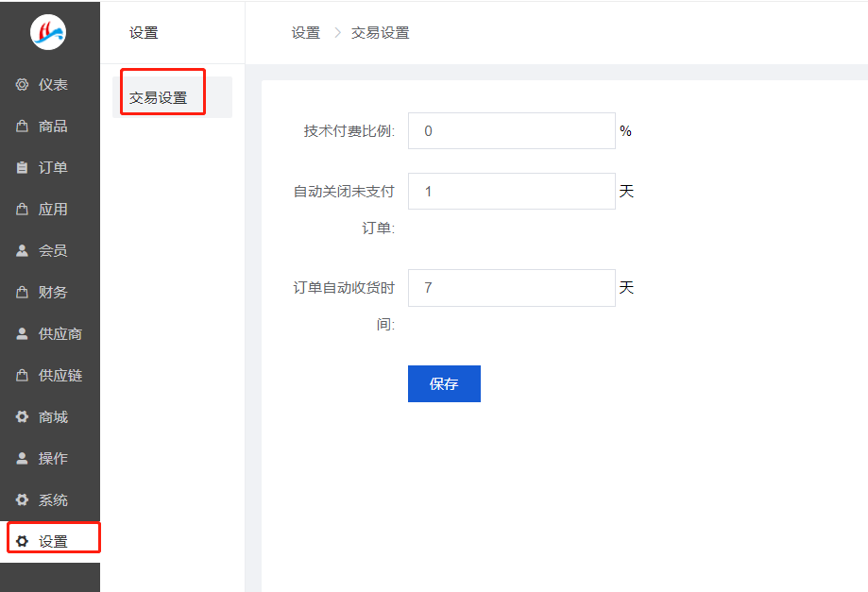Click the breadcrumb separator chevron
Viewport: 868px width, 592px height.
[x=337, y=33]
